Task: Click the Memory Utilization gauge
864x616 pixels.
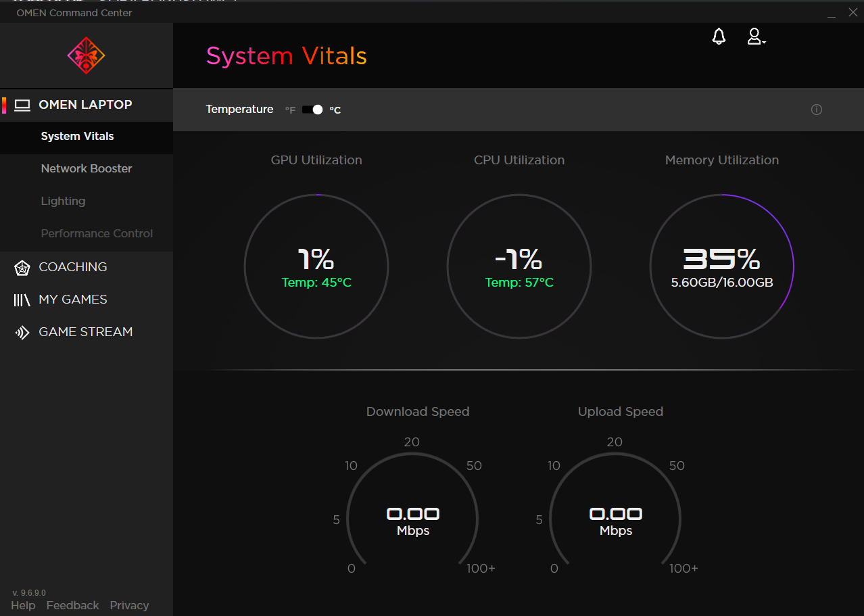Action: 722,266
